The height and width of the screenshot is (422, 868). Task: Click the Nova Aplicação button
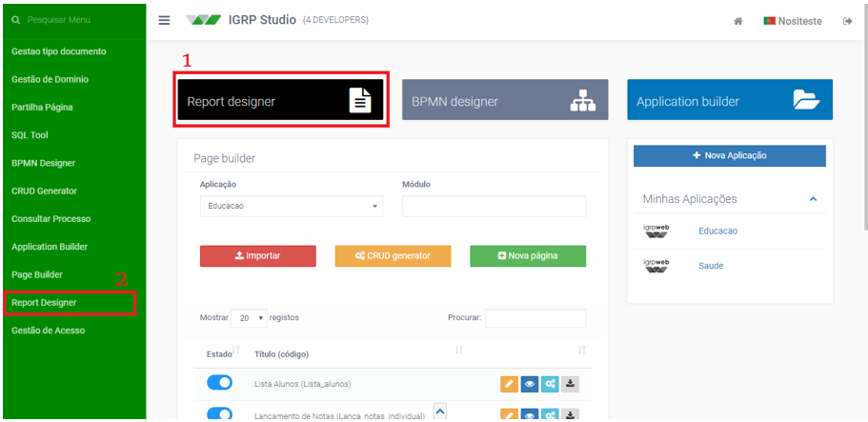[x=730, y=155]
